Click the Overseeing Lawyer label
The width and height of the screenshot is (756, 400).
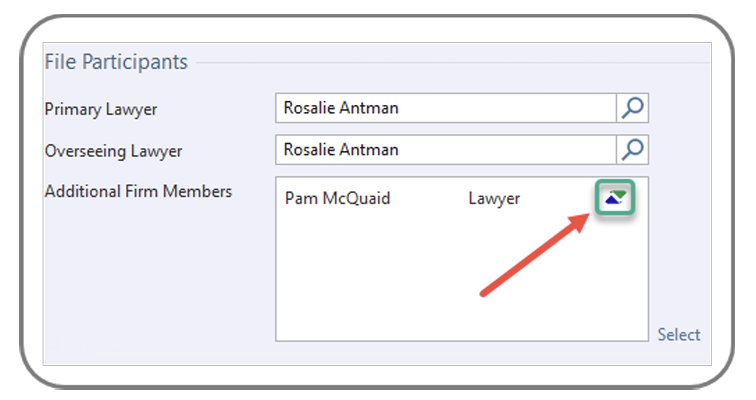[113, 151]
